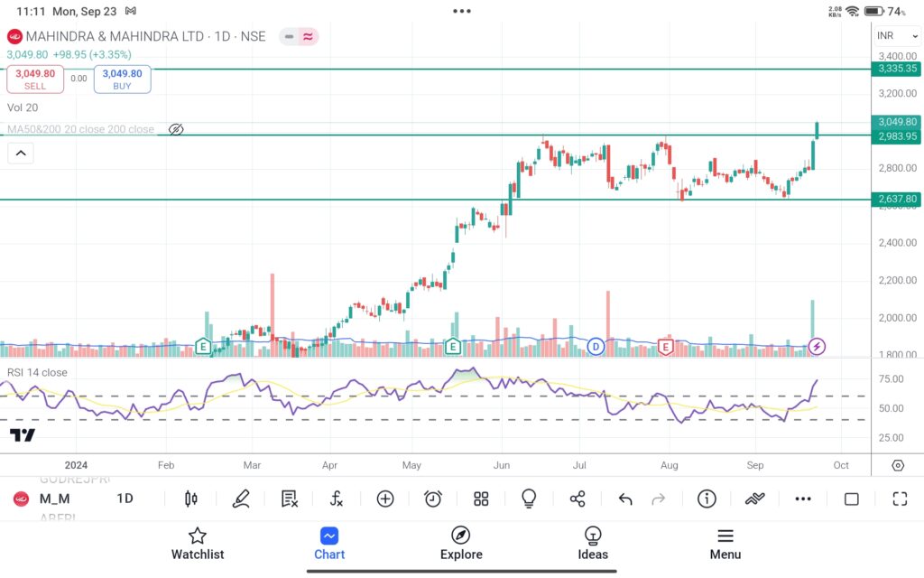Open the chart layout grid icon

coord(481,499)
